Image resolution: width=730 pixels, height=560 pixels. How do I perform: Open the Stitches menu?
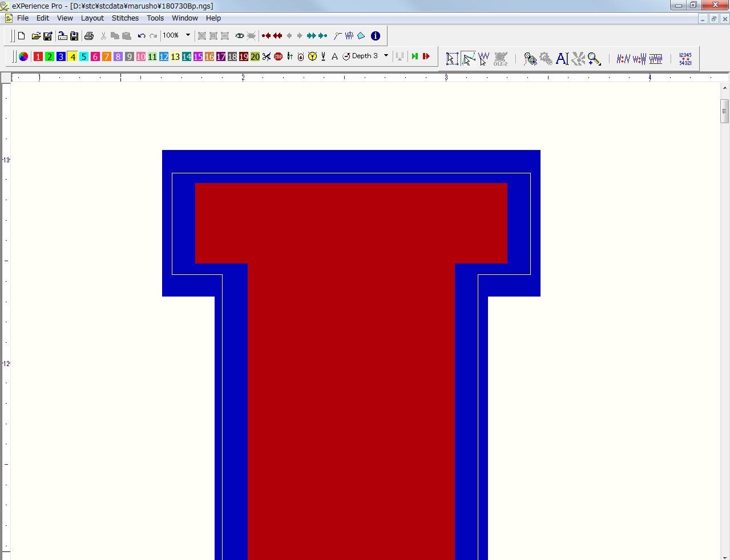tap(125, 18)
